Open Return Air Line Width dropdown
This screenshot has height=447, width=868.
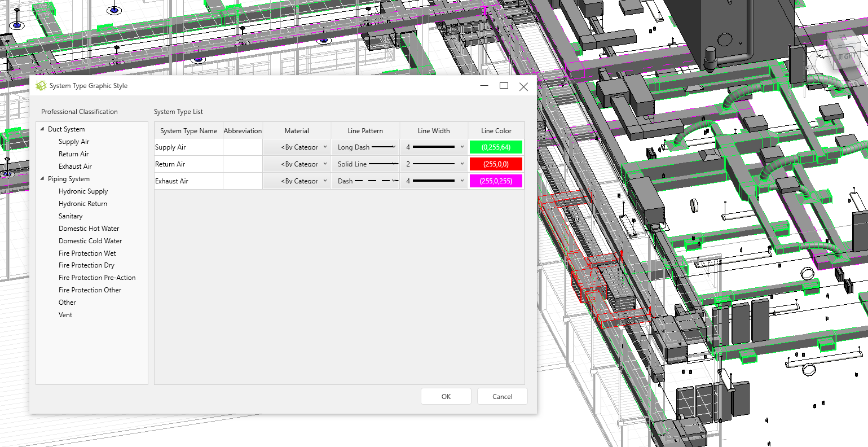click(434, 164)
